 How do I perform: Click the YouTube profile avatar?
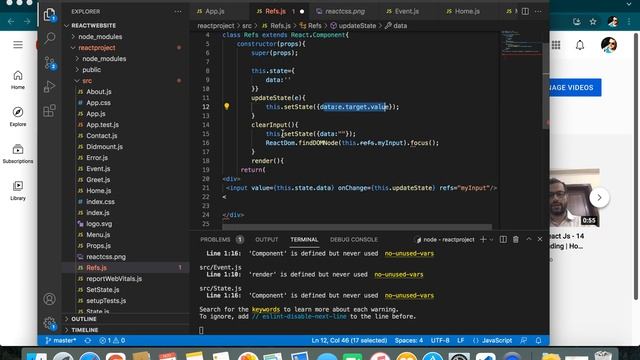pyautogui.click(x=609, y=44)
